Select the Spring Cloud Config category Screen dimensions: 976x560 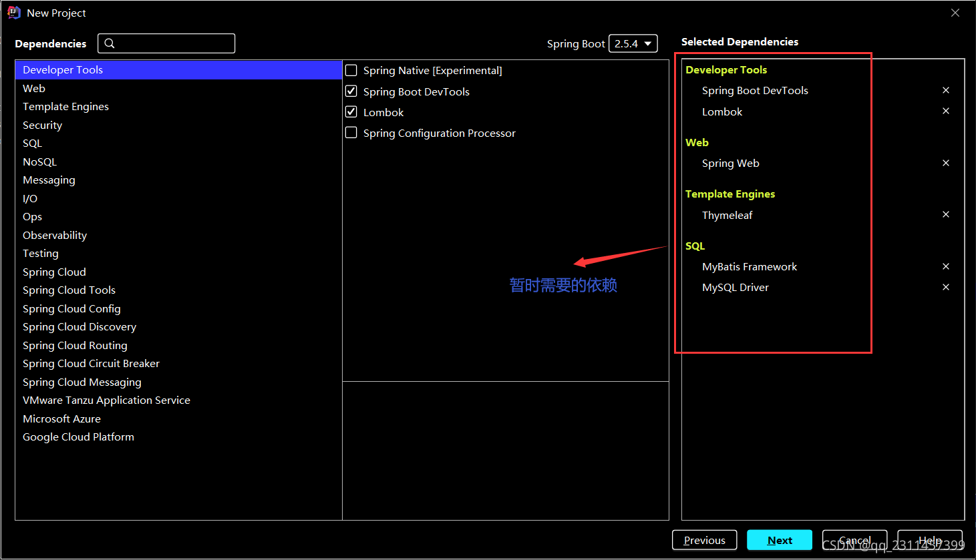pyautogui.click(x=178, y=308)
